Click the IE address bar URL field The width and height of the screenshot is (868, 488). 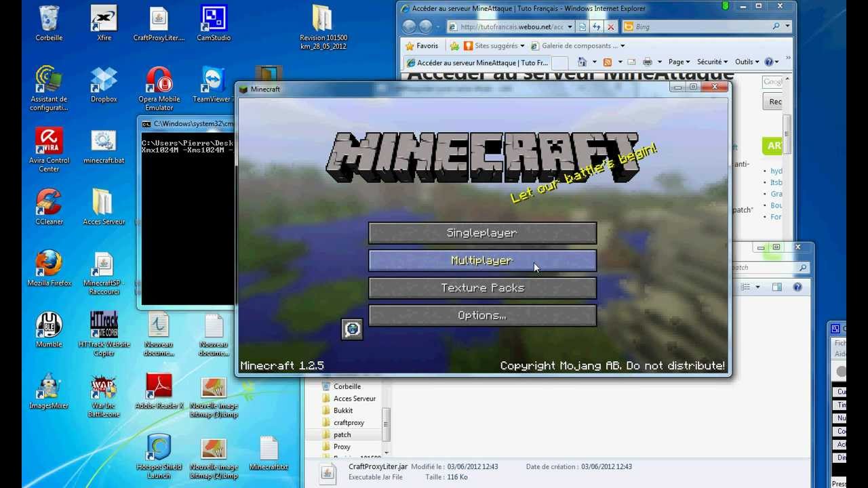coord(511,26)
